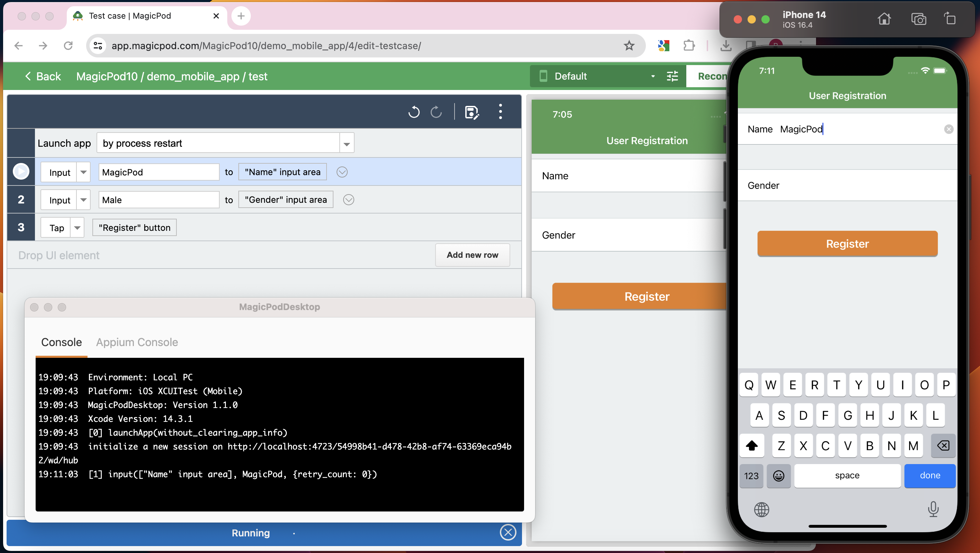Expand the Launch app method dropdown
Viewport: 980px width, 553px height.
click(x=347, y=143)
